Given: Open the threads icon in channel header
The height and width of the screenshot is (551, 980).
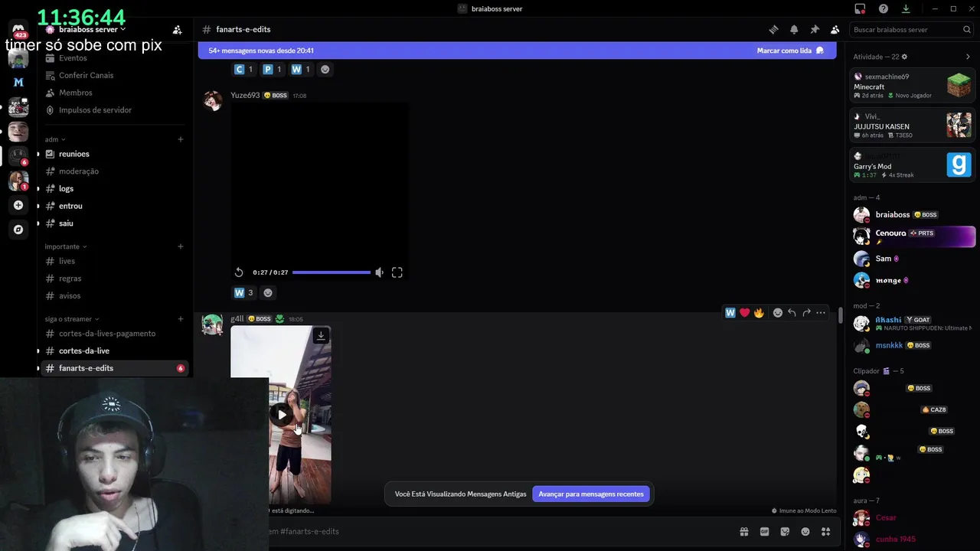Looking at the screenshot, I should coord(773,29).
